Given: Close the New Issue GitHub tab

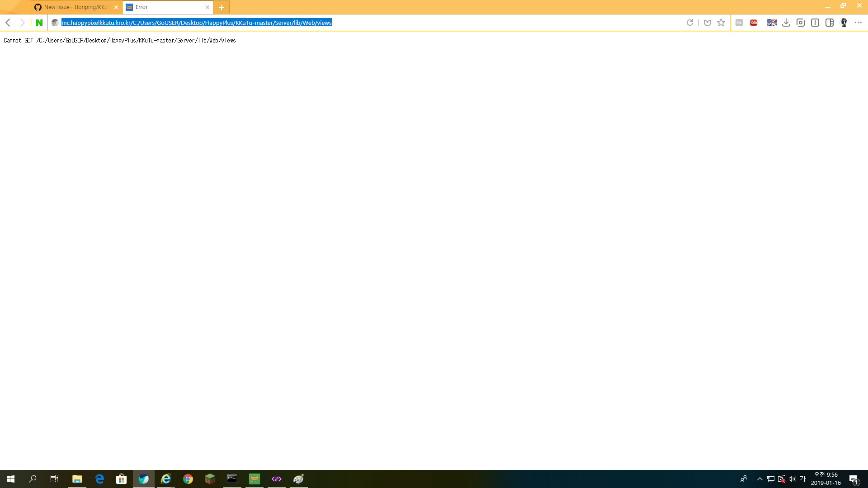Looking at the screenshot, I should pyautogui.click(x=116, y=7).
